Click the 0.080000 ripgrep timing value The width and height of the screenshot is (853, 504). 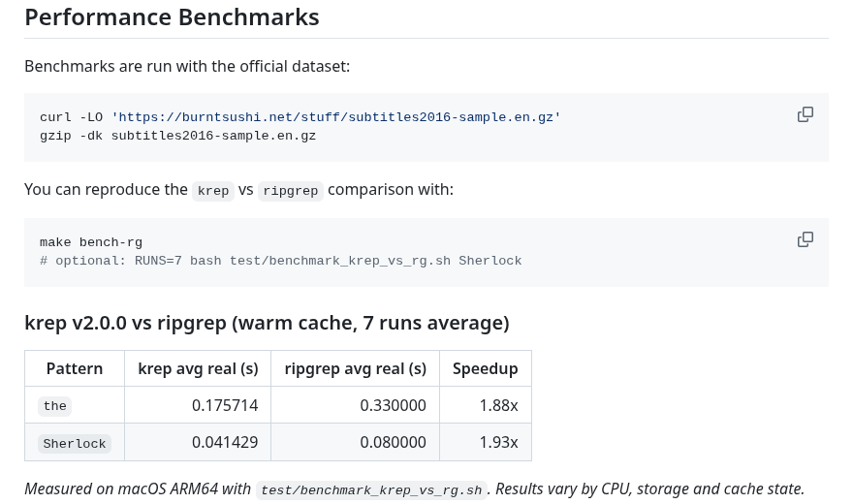click(393, 442)
